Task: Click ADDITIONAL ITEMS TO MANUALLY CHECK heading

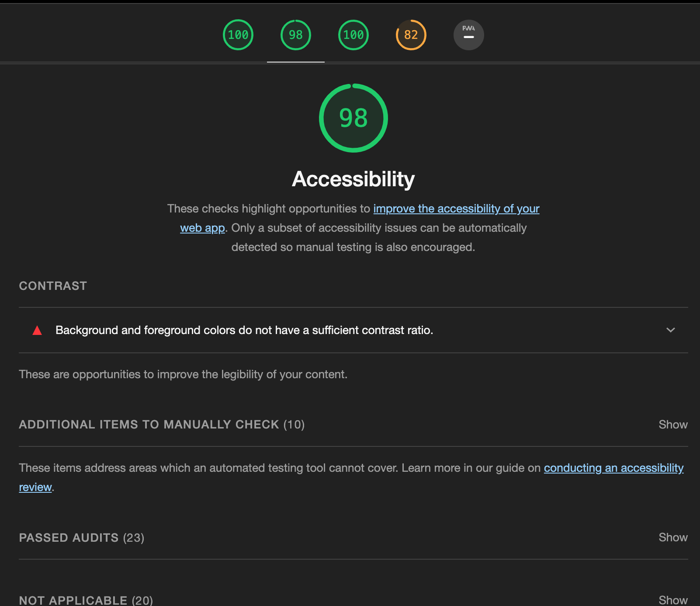Action: (162, 425)
